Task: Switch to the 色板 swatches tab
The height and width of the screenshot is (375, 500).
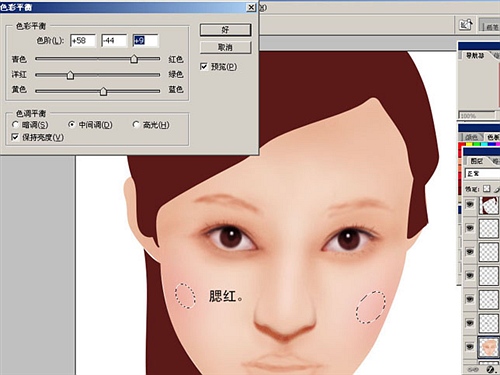Action: click(493, 137)
